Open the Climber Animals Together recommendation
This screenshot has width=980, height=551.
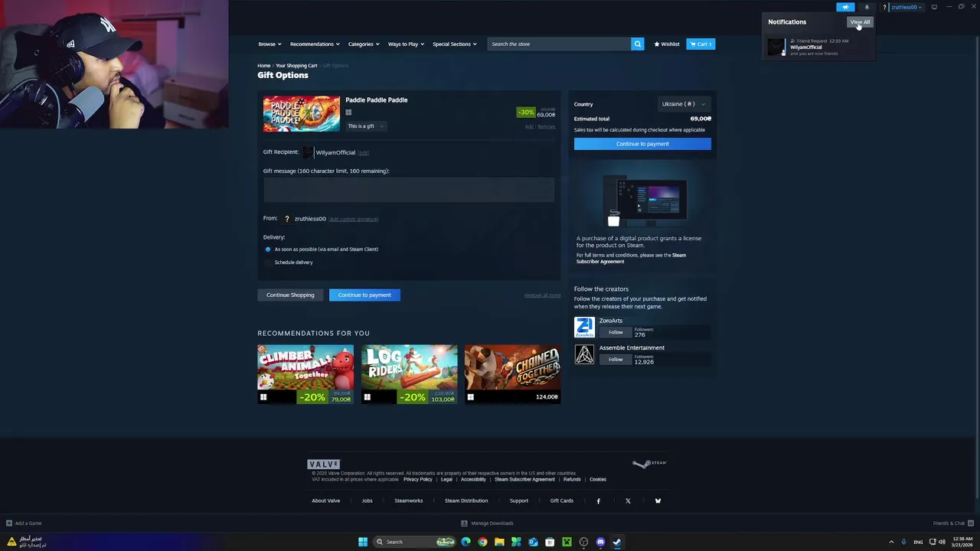pyautogui.click(x=305, y=373)
